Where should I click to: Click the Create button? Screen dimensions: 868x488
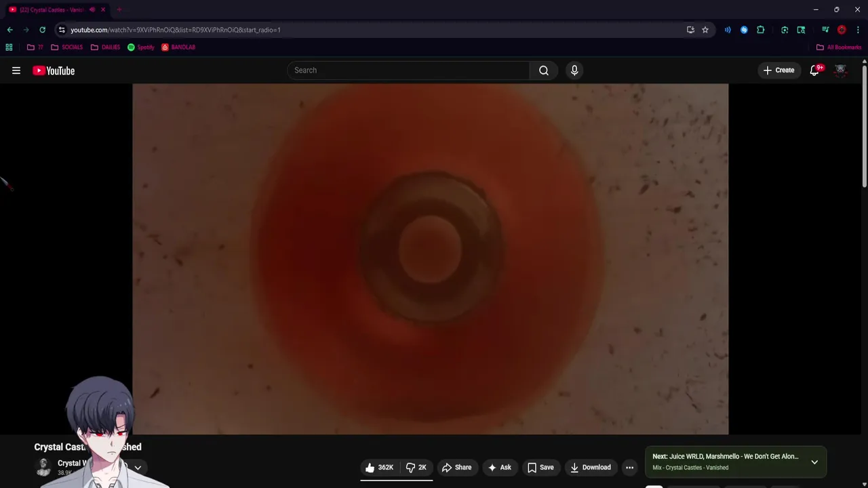(778, 70)
